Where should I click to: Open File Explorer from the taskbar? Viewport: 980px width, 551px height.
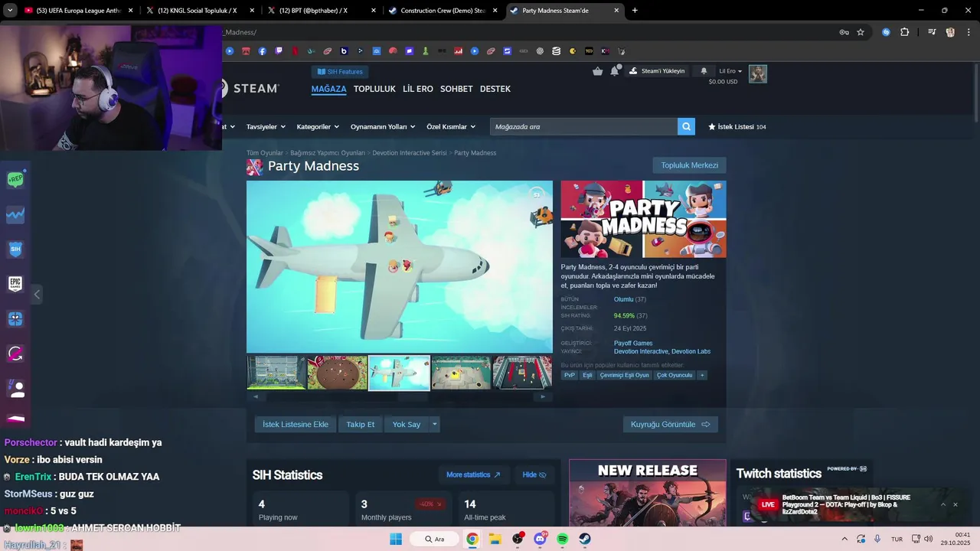point(495,539)
